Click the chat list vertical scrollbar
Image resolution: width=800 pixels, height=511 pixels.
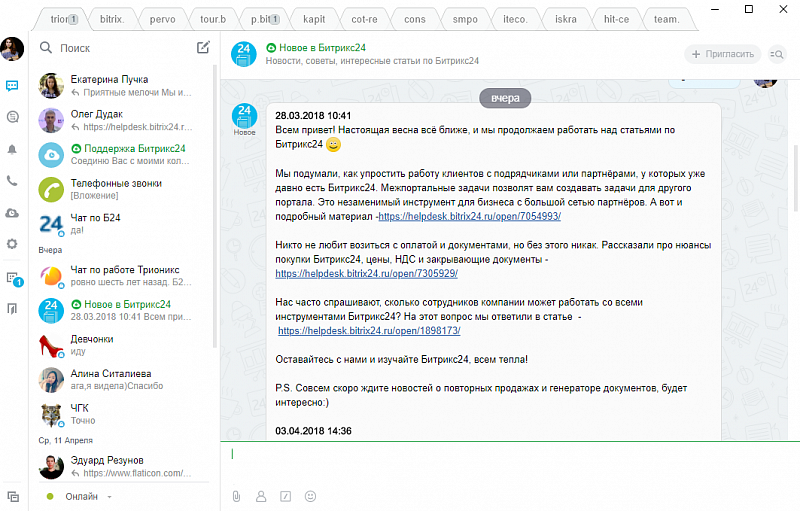pos(215,207)
